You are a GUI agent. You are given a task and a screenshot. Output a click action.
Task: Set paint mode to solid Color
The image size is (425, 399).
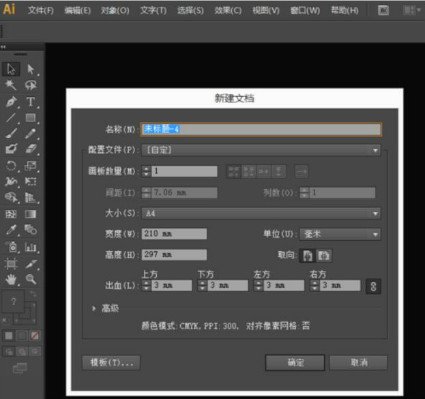point(9,335)
